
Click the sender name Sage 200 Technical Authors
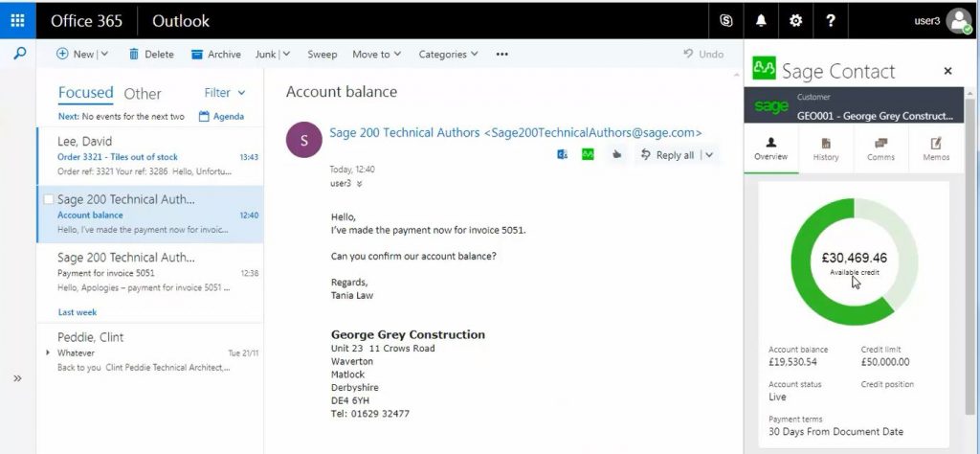[516, 132]
